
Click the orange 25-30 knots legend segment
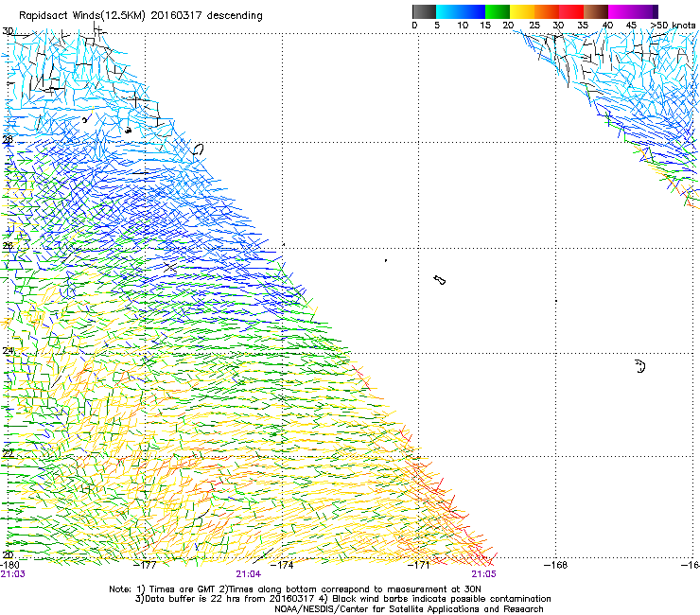[x=547, y=11]
